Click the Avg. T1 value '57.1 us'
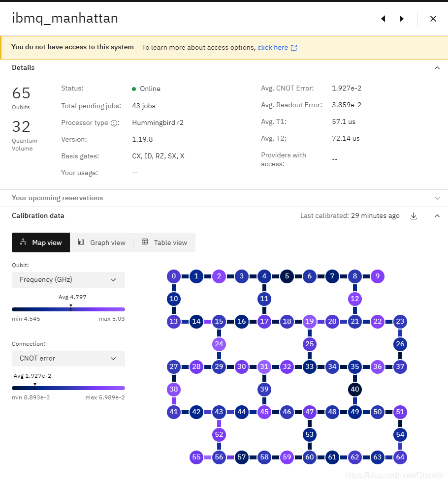 pyautogui.click(x=344, y=121)
